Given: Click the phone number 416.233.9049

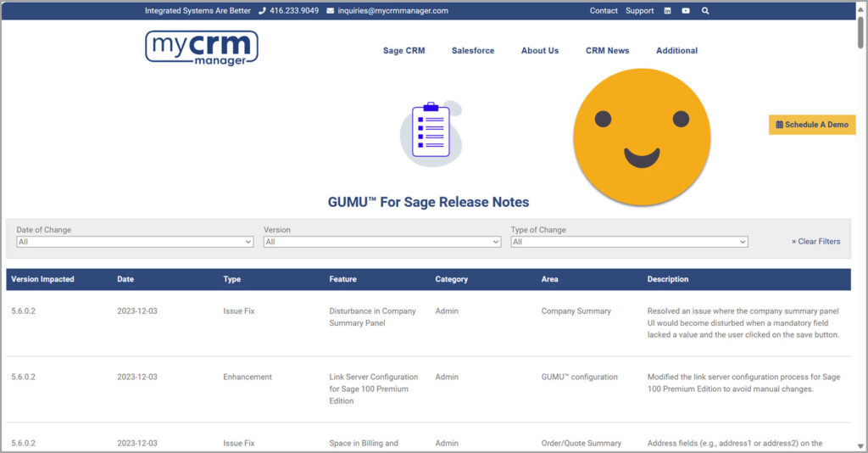Looking at the screenshot, I should pos(293,11).
